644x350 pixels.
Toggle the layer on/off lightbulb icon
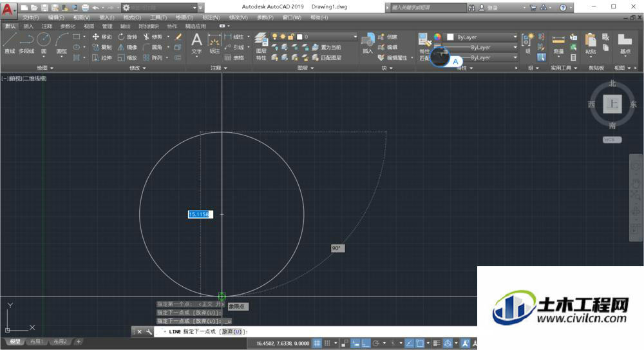click(274, 37)
